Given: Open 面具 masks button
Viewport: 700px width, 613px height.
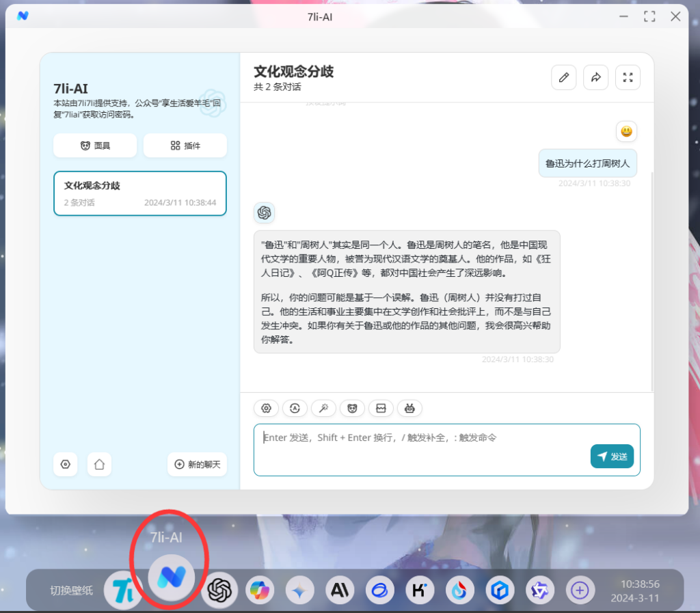Looking at the screenshot, I should [x=95, y=146].
